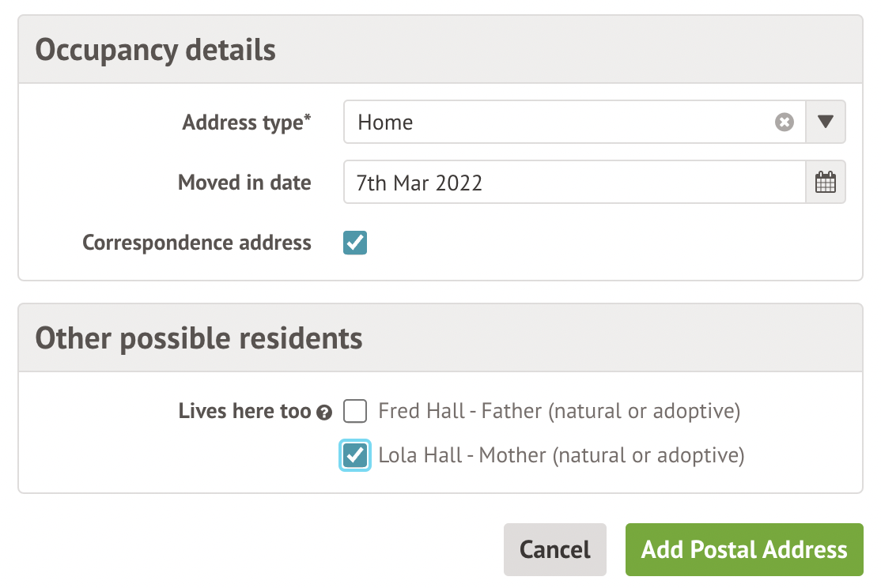The width and height of the screenshot is (881, 588).
Task: Click the Moved in date label
Action: coord(244,183)
